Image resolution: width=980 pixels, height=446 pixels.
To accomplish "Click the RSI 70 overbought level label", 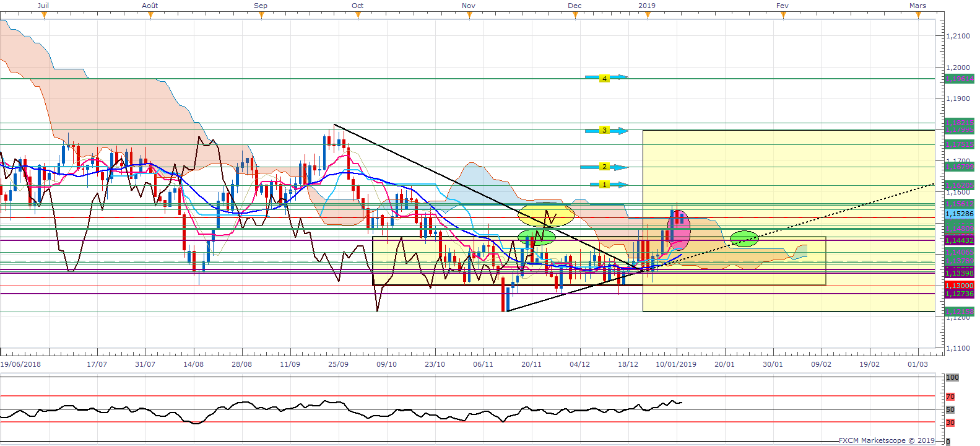I will [950, 396].
